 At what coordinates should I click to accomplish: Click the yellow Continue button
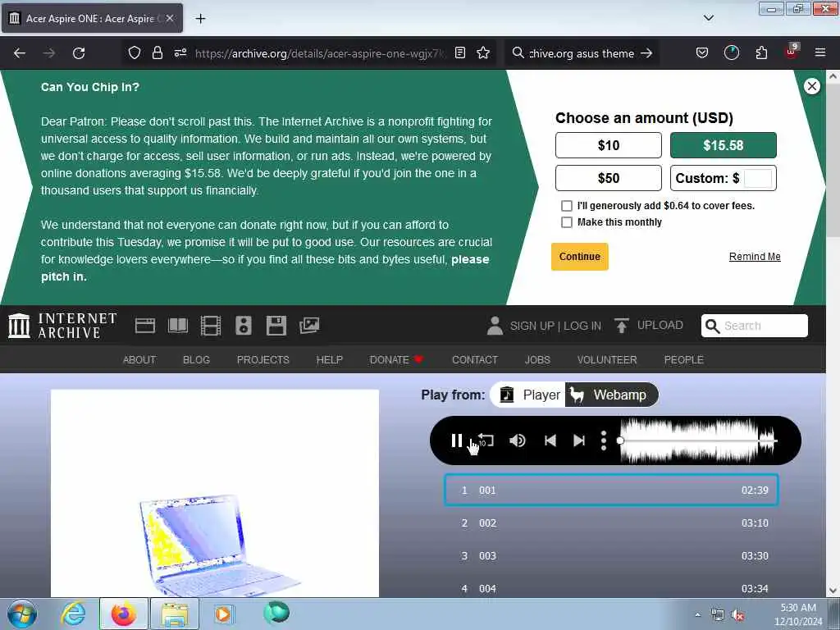580,257
